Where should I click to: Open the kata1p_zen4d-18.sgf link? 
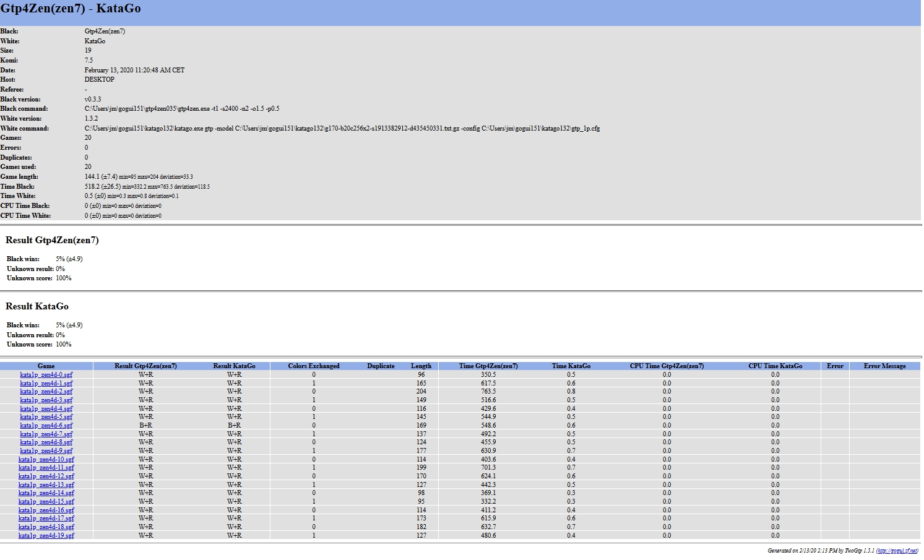[46, 527]
